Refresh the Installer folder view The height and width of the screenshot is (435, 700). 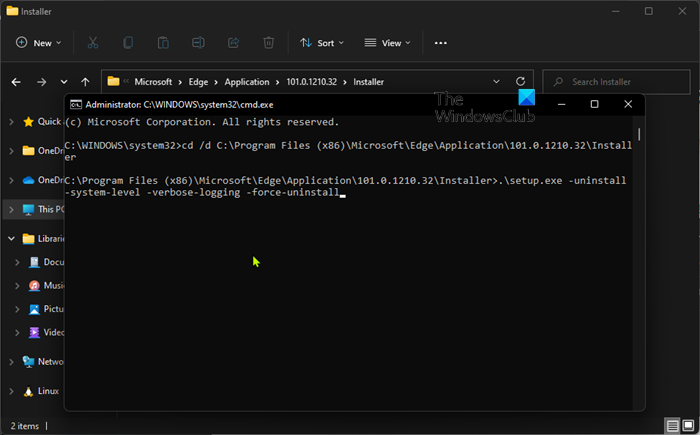click(520, 82)
